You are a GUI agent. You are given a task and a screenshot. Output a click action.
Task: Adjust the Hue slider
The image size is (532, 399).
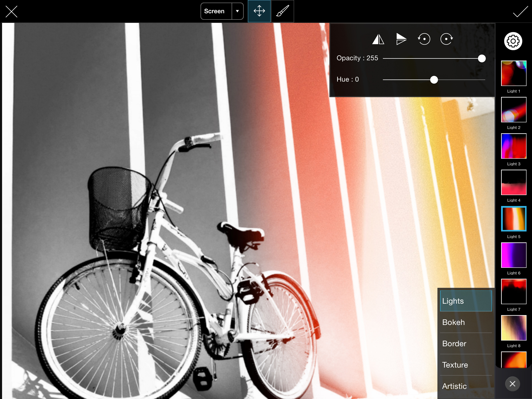coord(433,80)
